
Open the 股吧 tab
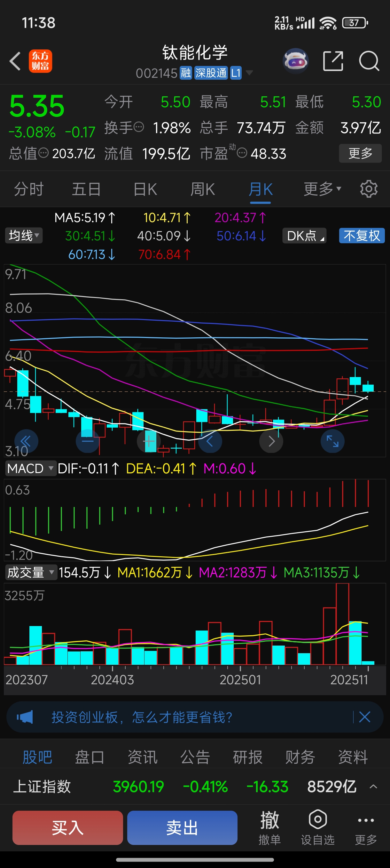click(37, 757)
